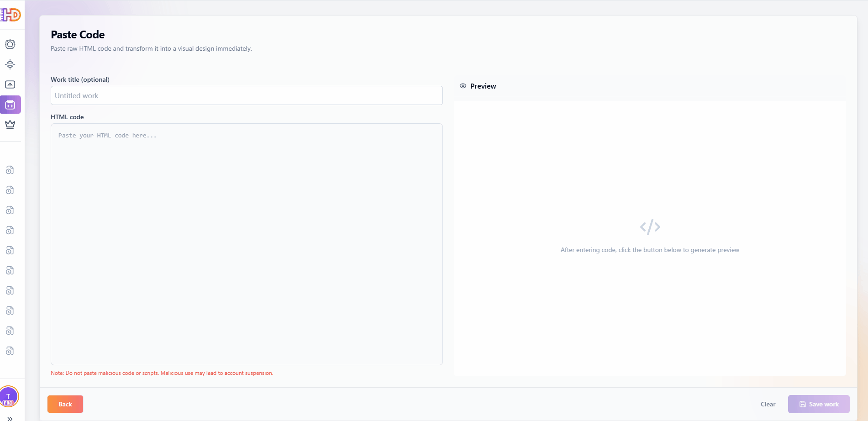Screen dimensions: 868x421
Task: Open the screenshot capture tool in sidebar
Action: pos(10,44)
